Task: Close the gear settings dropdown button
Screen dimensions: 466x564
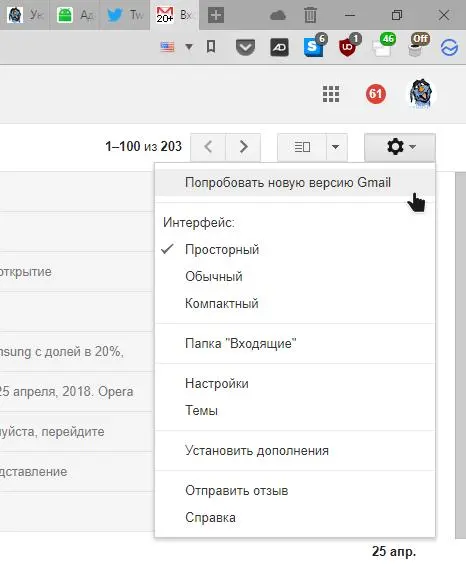Action: pos(400,147)
